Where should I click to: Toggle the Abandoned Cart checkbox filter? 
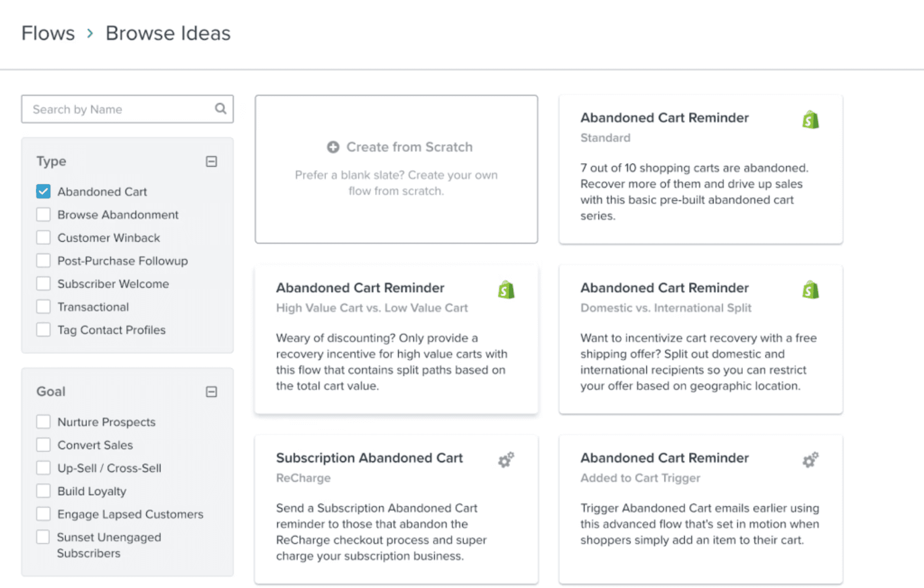pos(43,191)
